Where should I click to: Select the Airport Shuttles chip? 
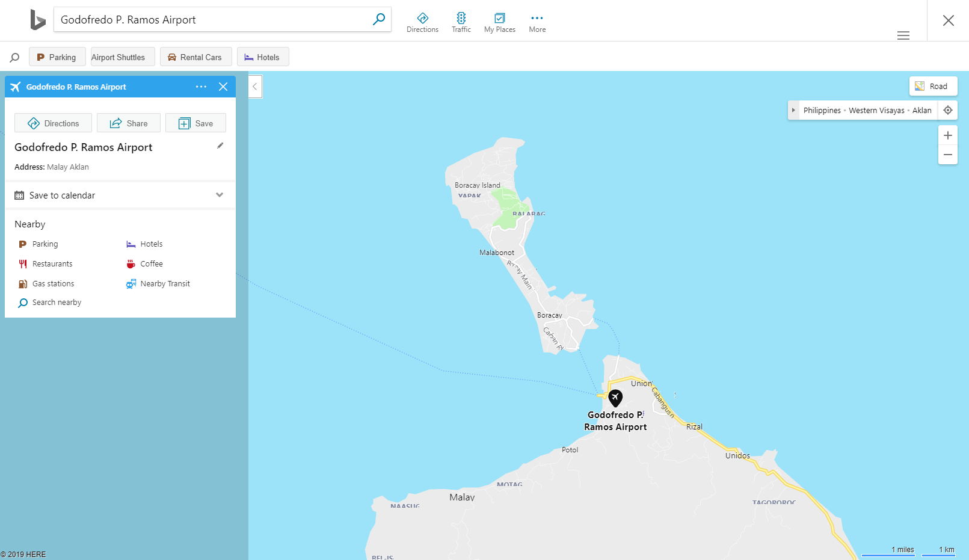123,57
